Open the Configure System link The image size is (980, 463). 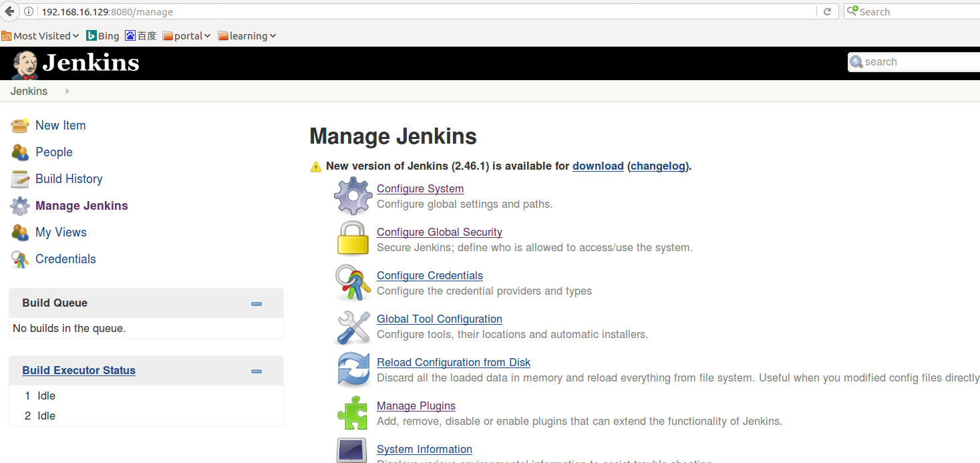[x=420, y=189]
